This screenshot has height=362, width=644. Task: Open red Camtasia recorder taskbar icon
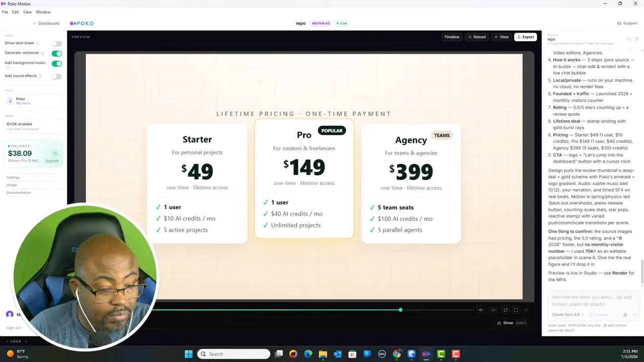[456, 354]
